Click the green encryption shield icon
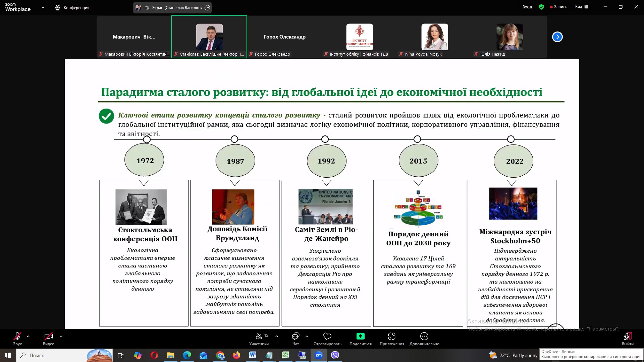The width and height of the screenshot is (644, 362). (x=541, y=7)
